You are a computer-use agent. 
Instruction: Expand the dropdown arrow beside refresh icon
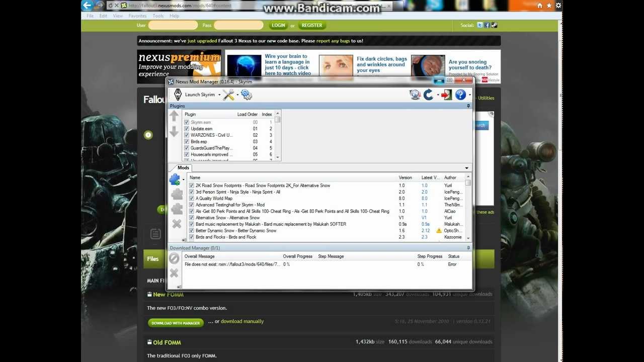(x=438, y=95)
